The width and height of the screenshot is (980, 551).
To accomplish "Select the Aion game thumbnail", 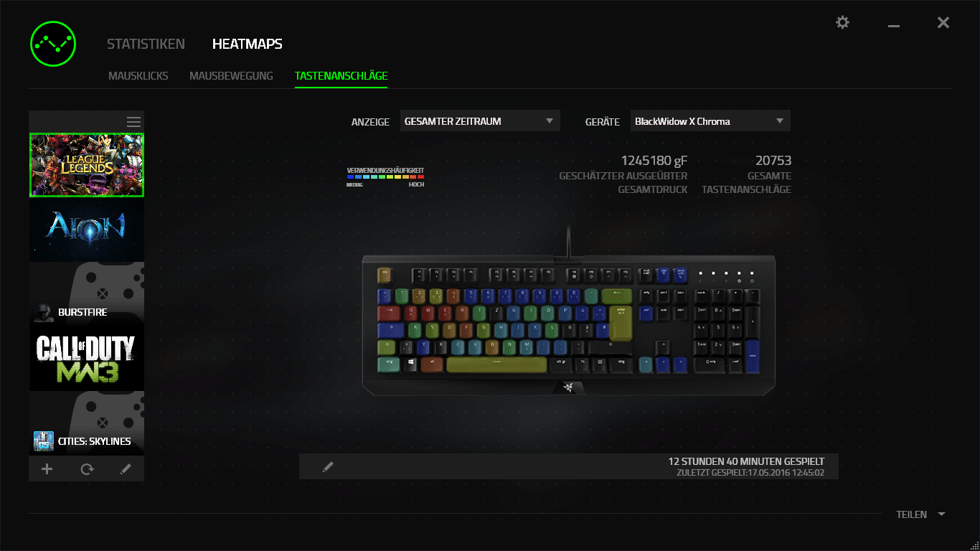I will coord(86,230).
